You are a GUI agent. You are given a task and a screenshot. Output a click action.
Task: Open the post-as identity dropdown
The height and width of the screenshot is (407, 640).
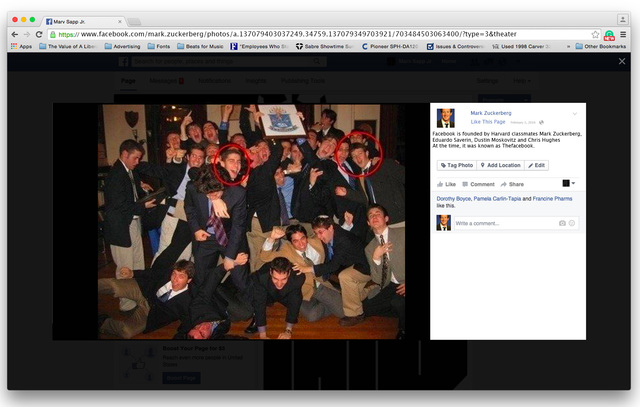pos(569,183)
